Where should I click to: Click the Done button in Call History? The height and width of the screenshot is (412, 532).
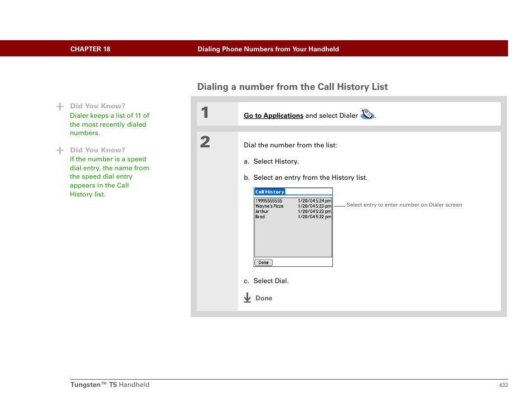pyautogui.click(x=263, y=262)
